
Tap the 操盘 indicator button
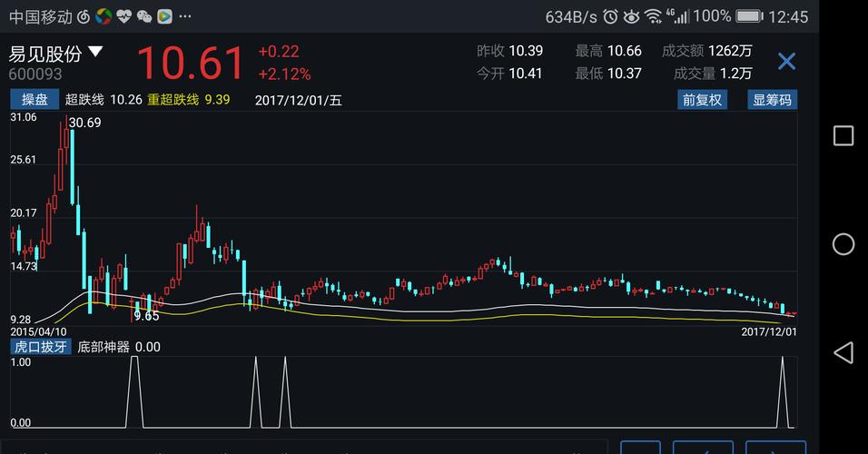pos(35,100)
